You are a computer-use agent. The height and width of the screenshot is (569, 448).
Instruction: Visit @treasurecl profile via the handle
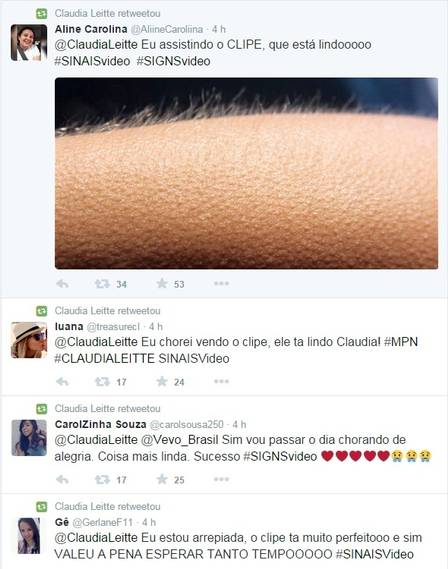point(113,327)
